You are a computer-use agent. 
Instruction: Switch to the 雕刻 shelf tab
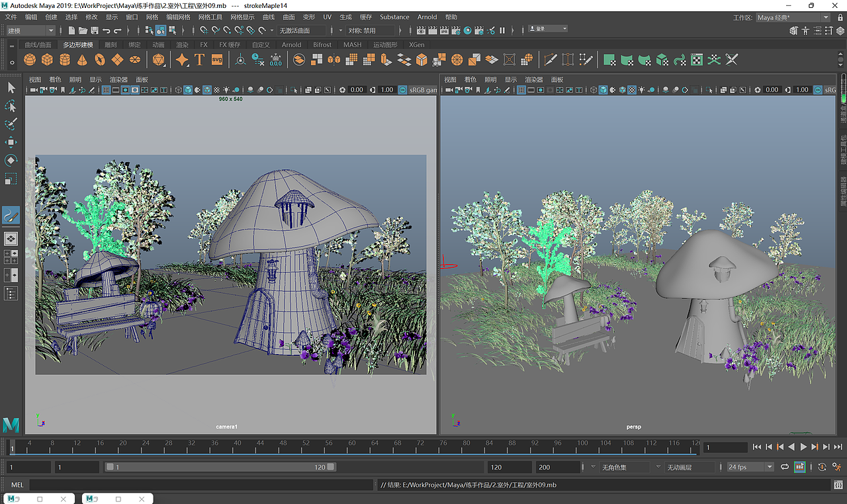point(111,45)
